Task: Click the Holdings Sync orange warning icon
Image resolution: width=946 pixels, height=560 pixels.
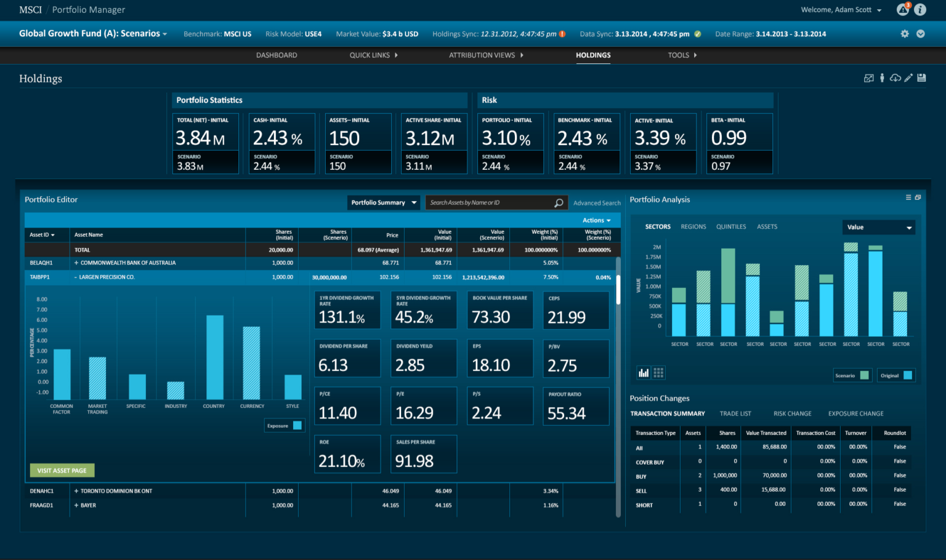Action: [562, 34]
